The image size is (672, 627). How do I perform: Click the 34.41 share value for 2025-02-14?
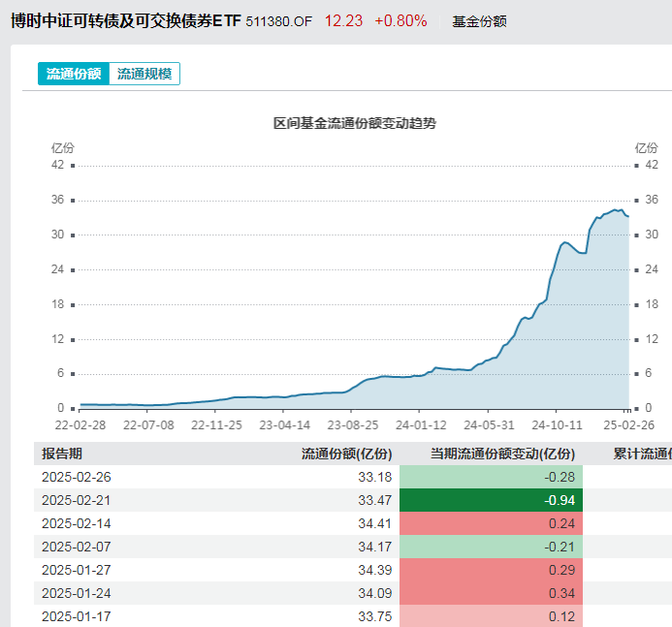(373, 523)
